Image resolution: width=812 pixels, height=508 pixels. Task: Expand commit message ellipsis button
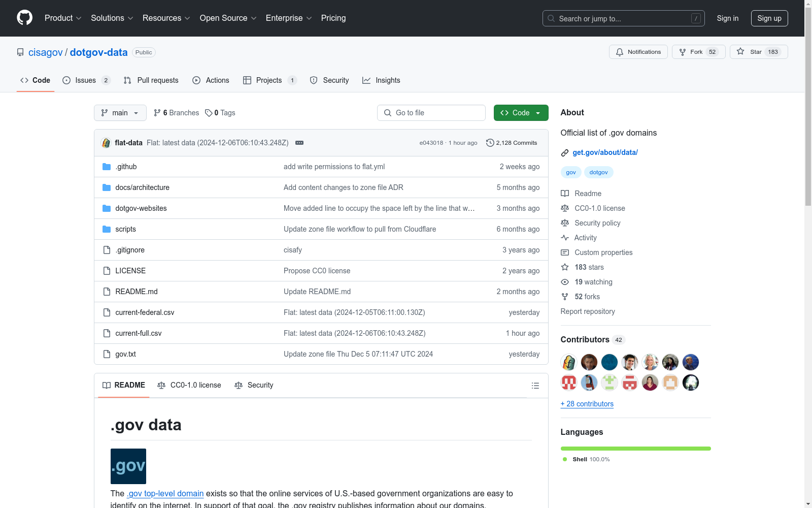coord(299,143)
